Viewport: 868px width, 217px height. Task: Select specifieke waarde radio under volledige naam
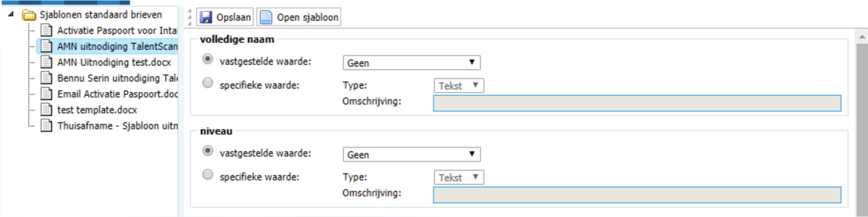point(208,83)
